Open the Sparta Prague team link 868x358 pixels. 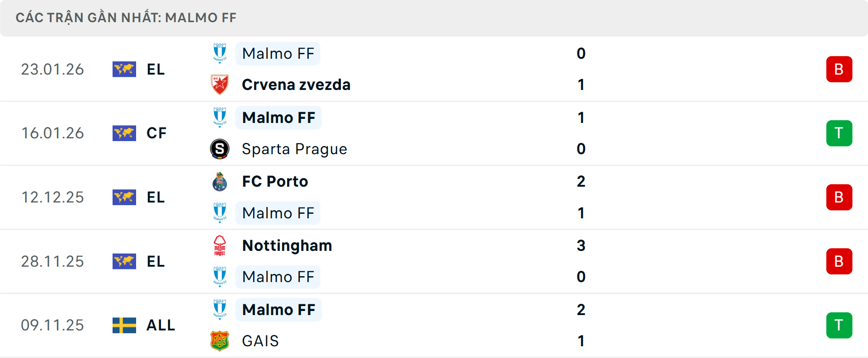tap(294, 149)
